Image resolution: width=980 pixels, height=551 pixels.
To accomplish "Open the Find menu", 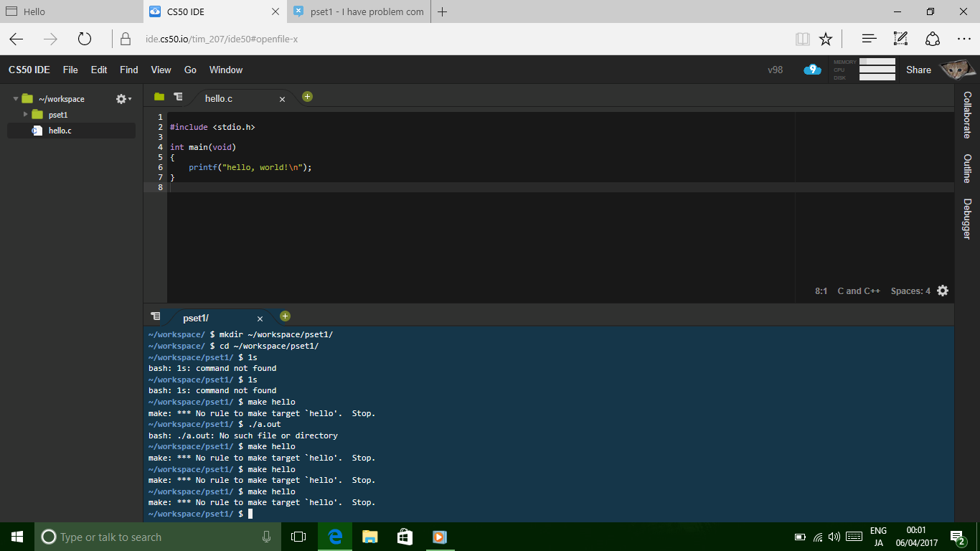I will coord(129,70).
